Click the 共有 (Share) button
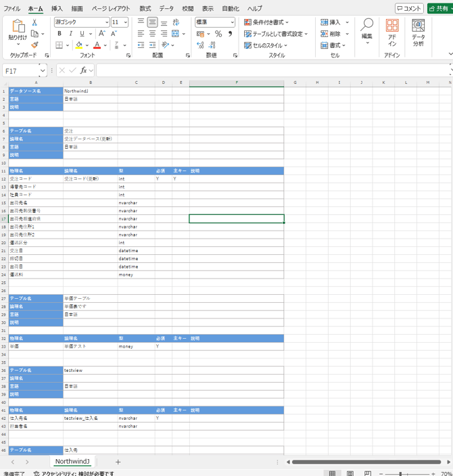 [440, 9]
